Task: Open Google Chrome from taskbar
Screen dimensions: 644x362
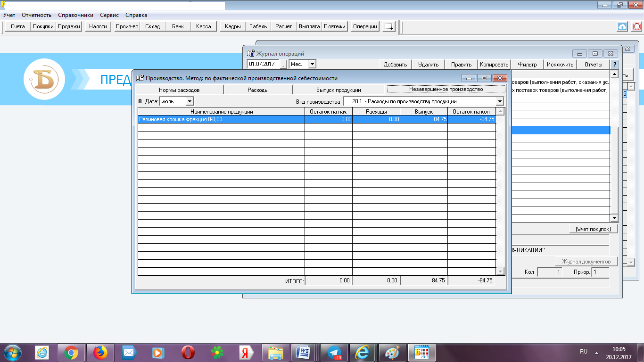Action: click(x=71, y=352)
